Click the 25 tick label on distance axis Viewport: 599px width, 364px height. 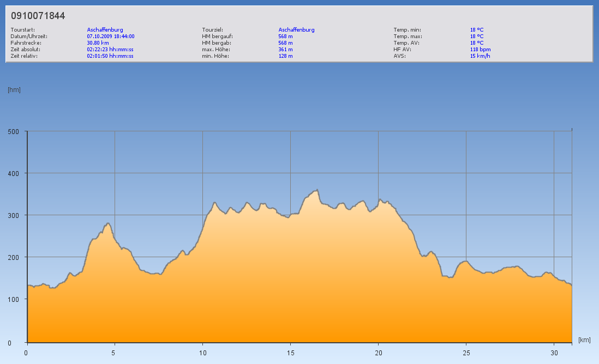tap(466, 353)
